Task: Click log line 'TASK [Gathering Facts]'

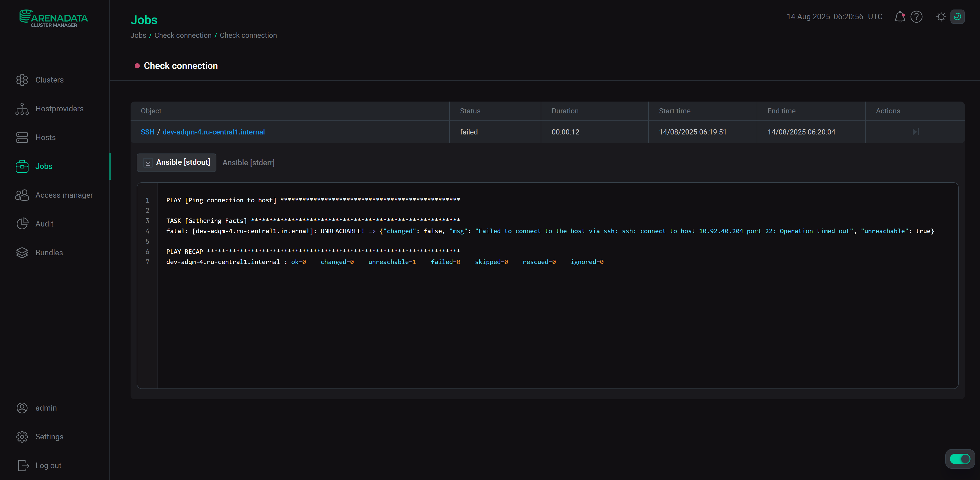Action: pos(313,220)
